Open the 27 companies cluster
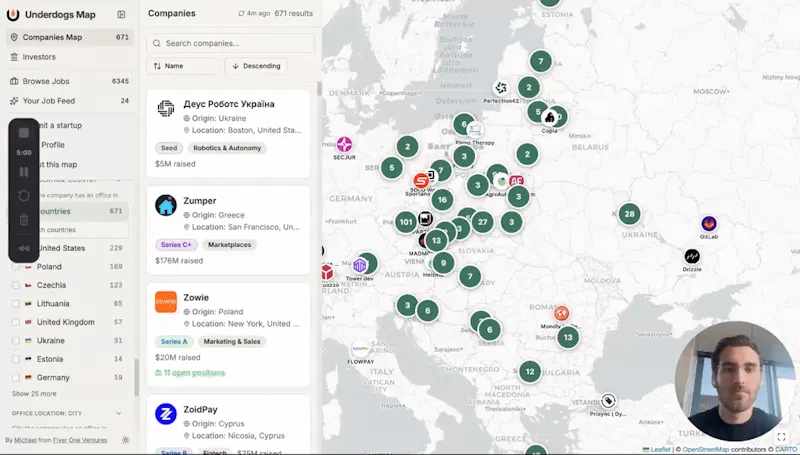 (483, 222)
